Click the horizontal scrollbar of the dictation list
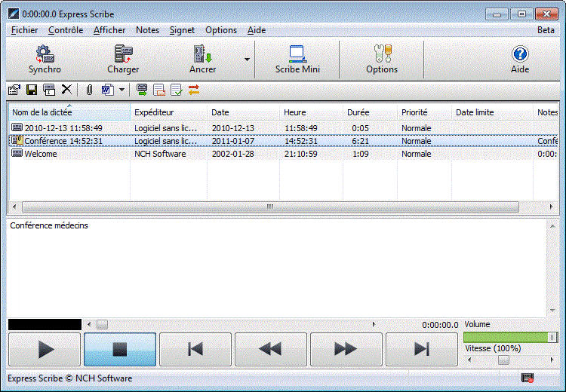The width and height of the screenshot is (566, 392). 270,207
